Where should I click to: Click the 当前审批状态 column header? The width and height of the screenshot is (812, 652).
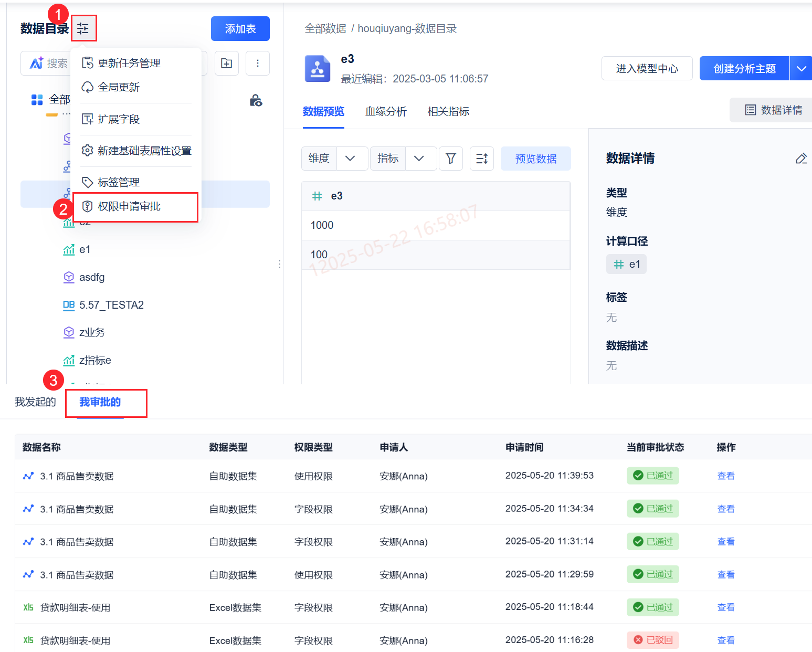click(655, 447)
